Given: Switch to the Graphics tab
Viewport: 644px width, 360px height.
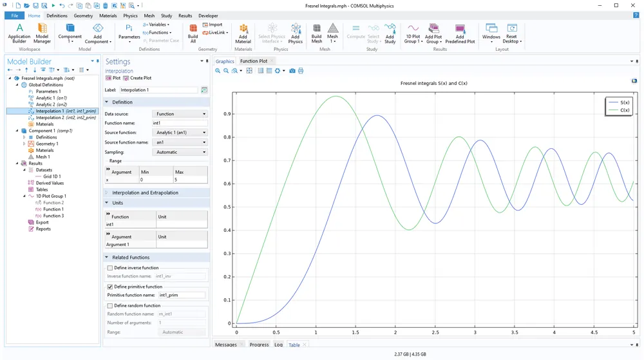Looking at the screenshot, I should (225, 61).
